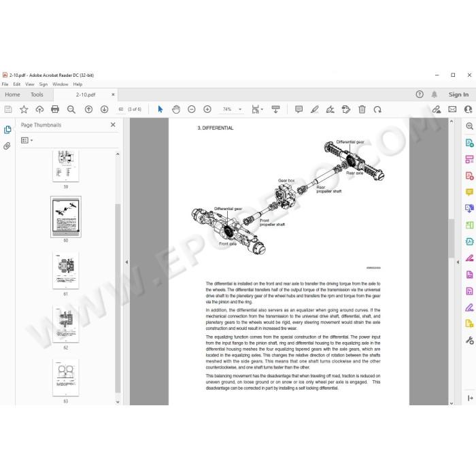
Task: Select the highlight text pen tool
Action: (314, 109)
